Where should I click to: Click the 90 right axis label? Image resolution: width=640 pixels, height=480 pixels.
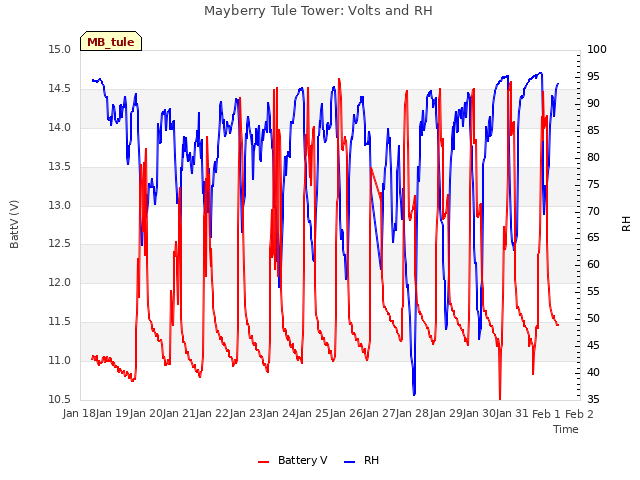pos(593,104)
